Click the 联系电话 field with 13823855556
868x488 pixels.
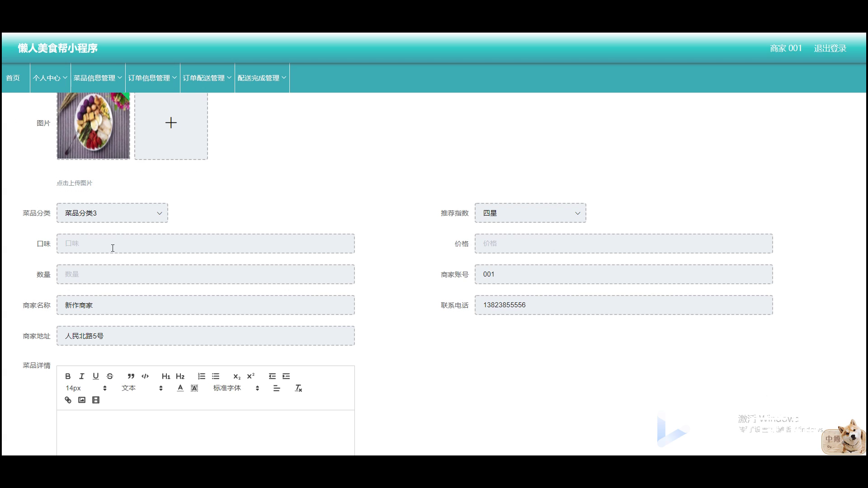(x=624, y=305)
